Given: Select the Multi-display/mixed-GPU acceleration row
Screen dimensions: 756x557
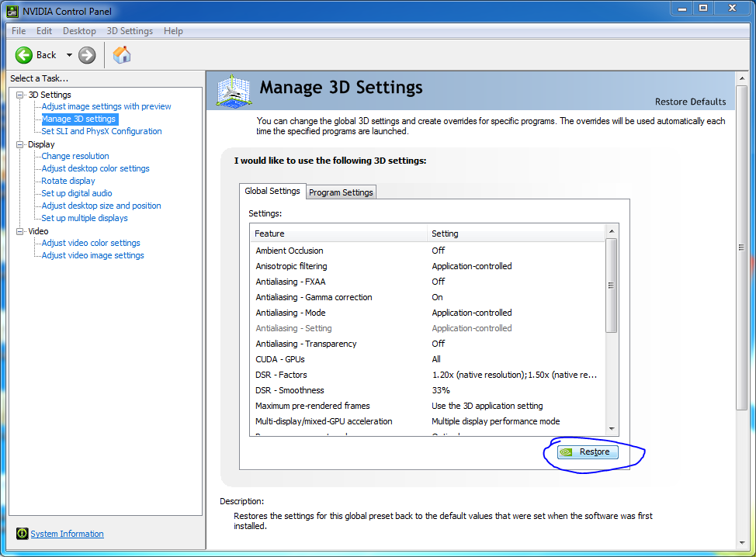Looking at the screenshot, I should tap(428, 421).
